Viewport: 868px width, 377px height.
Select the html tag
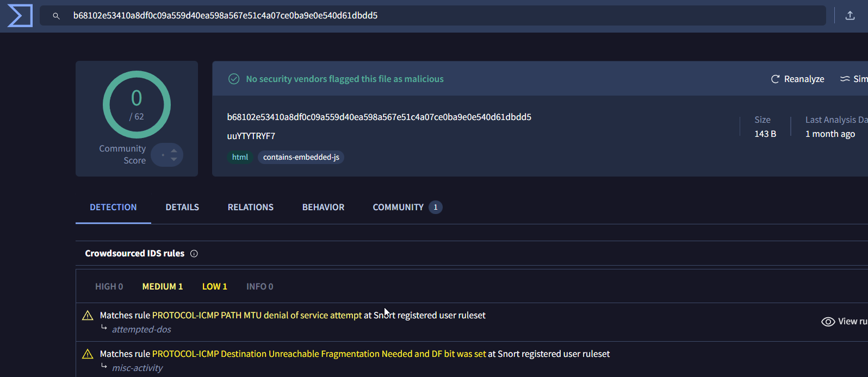point(240,157)
